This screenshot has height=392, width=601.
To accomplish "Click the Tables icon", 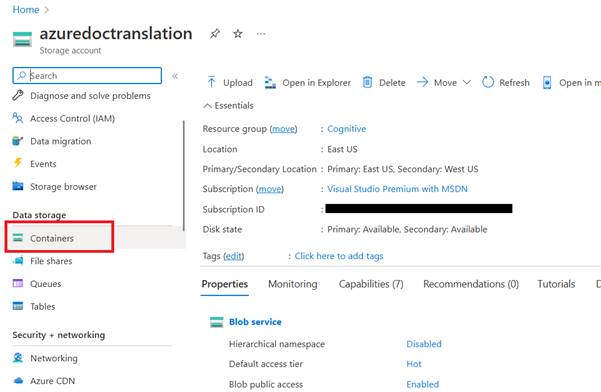I will [x=18, y=306].
